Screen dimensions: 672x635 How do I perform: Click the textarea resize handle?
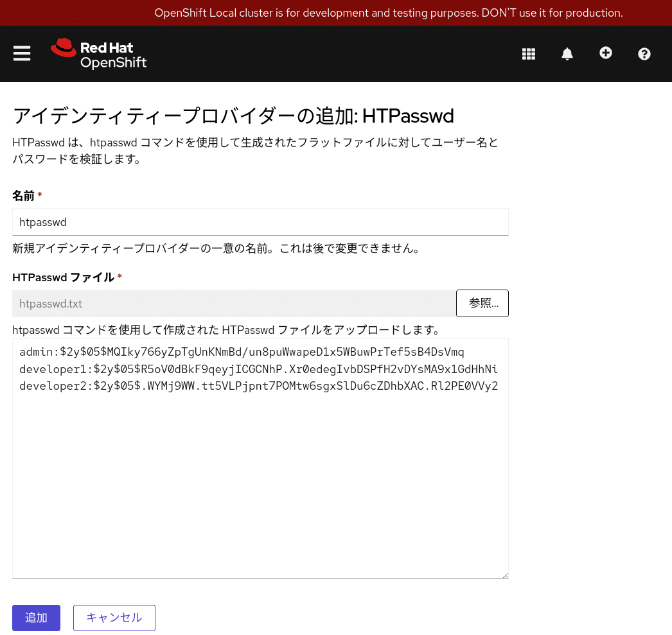505,575
